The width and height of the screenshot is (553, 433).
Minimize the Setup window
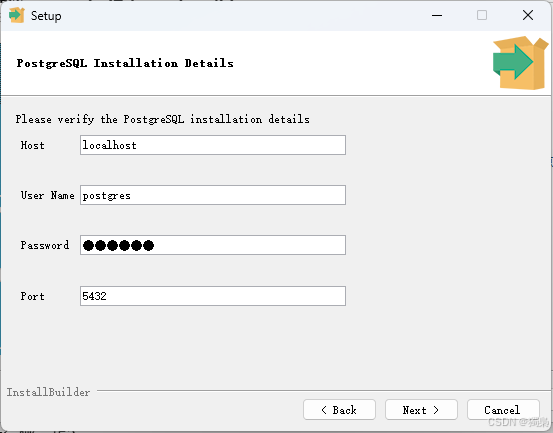point(437,16)
